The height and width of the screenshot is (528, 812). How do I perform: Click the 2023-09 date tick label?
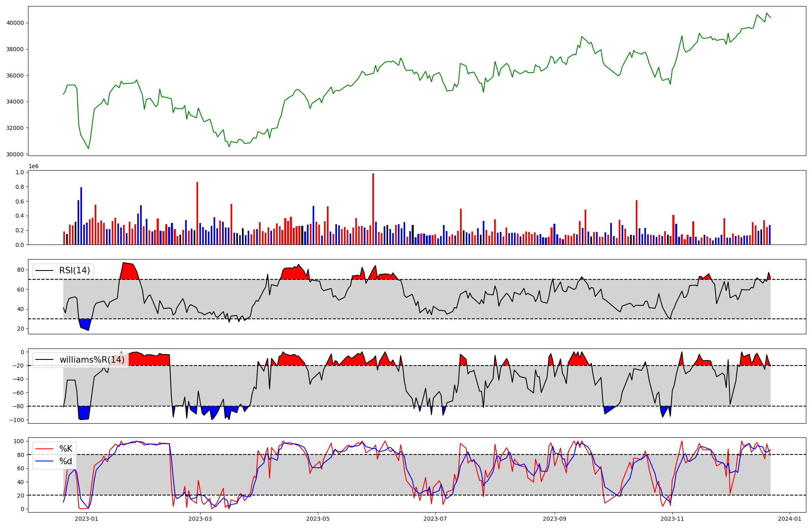point(554,519)
